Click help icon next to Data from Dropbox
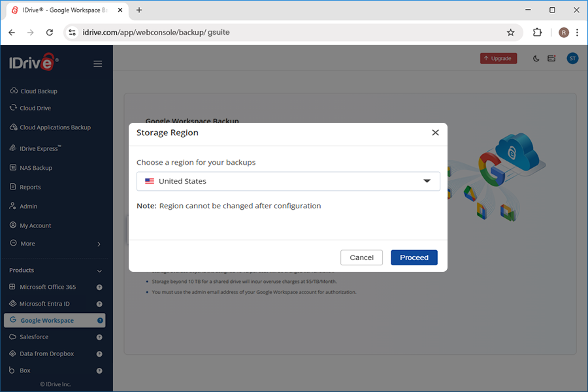The height and width of the screenshot is (392, 588). 99,353
